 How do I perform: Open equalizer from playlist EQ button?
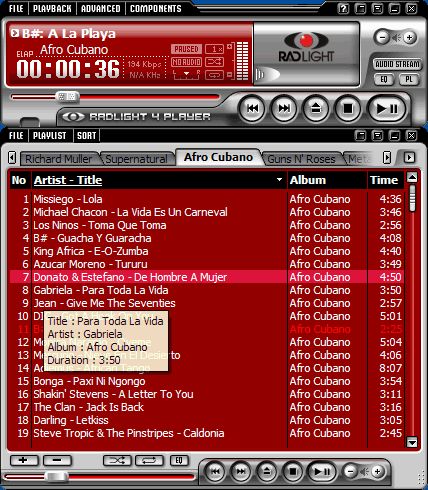[179, 461]
